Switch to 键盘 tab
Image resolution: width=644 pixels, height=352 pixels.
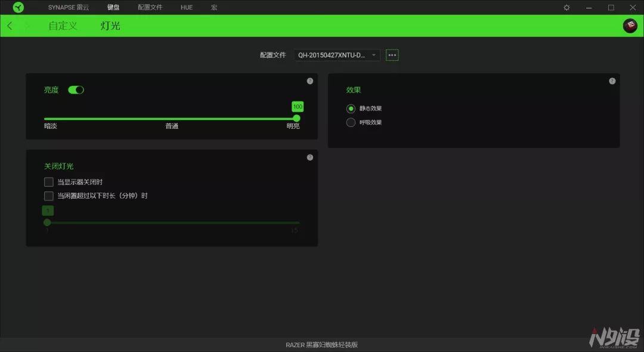tap(113, 7)
